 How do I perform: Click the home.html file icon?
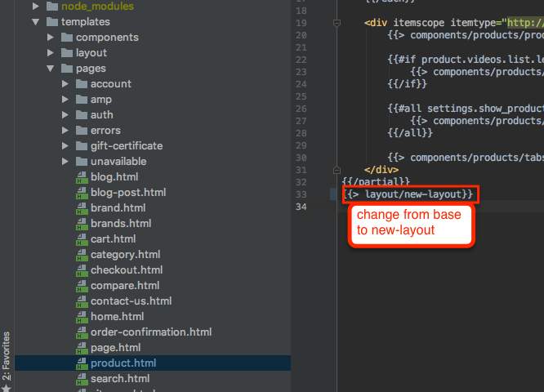pos(82,317)
